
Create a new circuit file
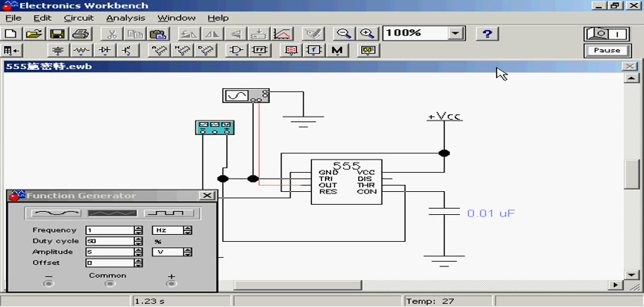click(x=11, y=34)
